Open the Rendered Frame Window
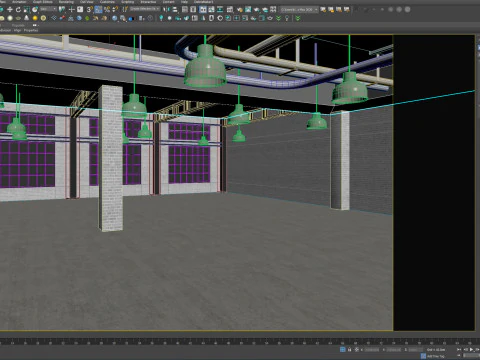 point(248,9)
